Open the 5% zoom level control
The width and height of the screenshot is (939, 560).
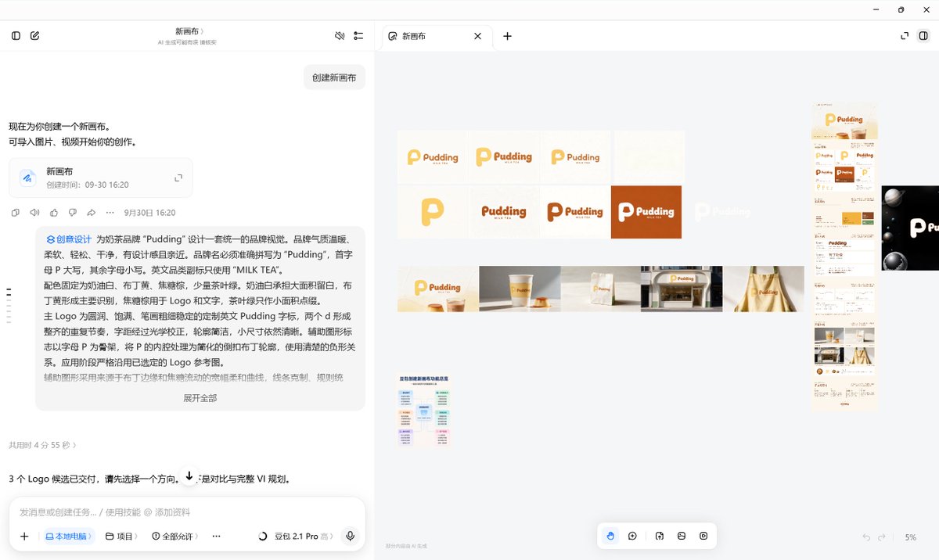coord(911,537)
